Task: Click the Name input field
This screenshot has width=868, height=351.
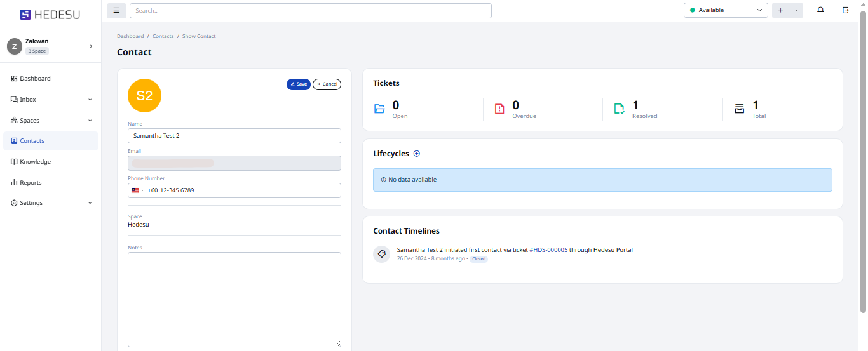Action: click(234, 136)
